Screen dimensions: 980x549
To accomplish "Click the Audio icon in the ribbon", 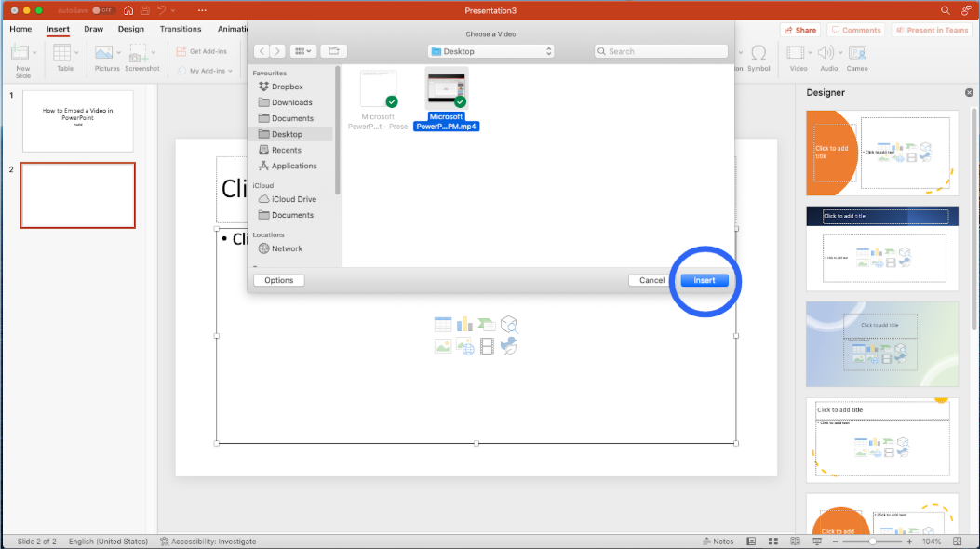I will click(828, 57).
